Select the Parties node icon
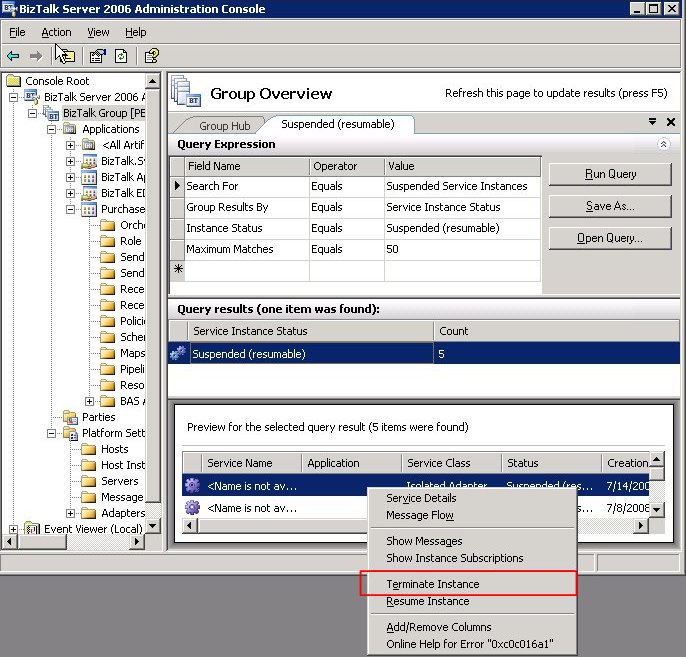 pos(71,417)
